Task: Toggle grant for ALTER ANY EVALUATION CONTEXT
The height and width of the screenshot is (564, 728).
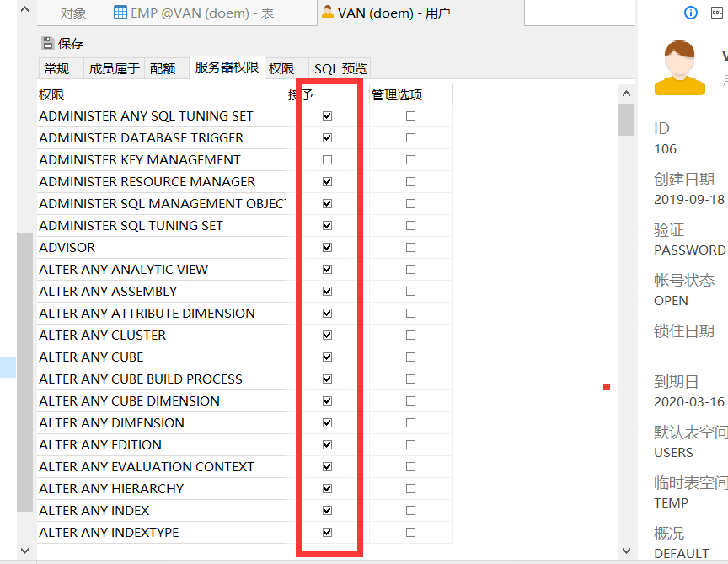Action: (327, 467)
